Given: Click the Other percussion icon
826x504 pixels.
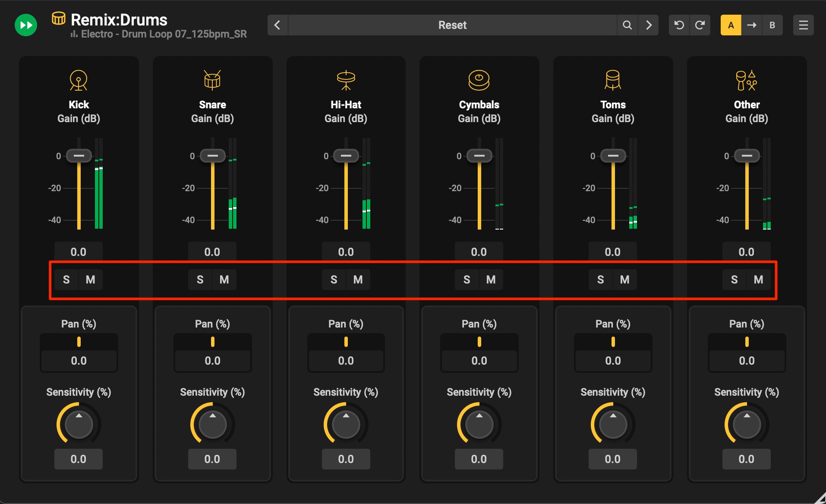Looking at the screenshot, I should coord(747,80).
